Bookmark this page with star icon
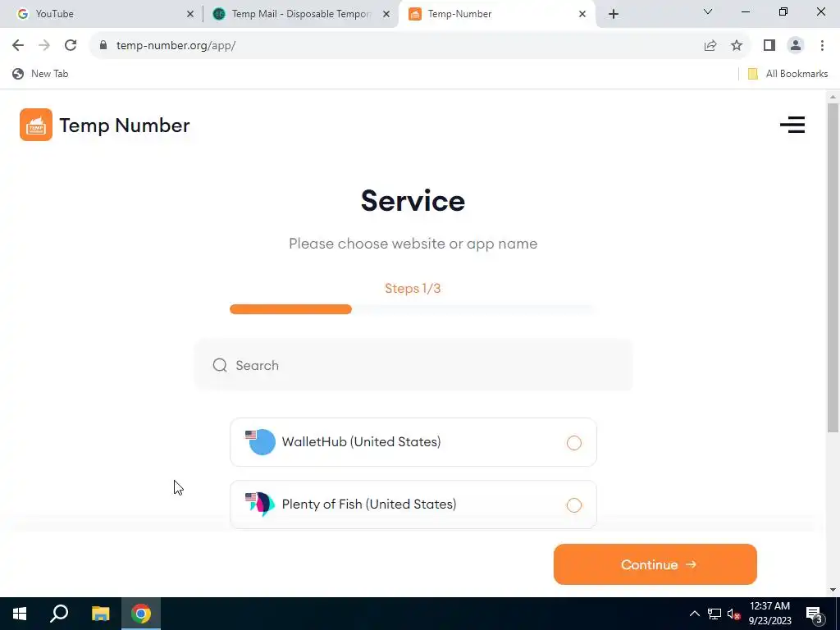The width and height of the screenshot is (840, 630). click(x=737, y=46)
